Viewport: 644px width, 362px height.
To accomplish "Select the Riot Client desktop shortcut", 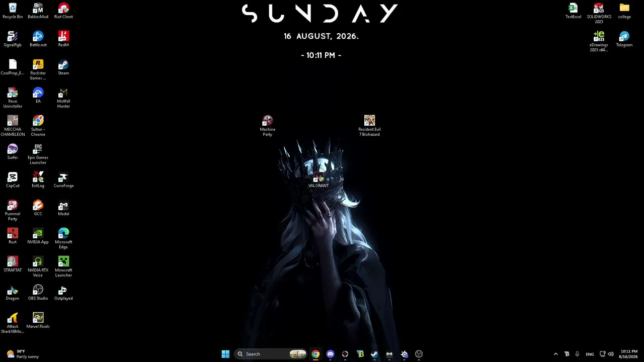I will (x=63, y=11).
